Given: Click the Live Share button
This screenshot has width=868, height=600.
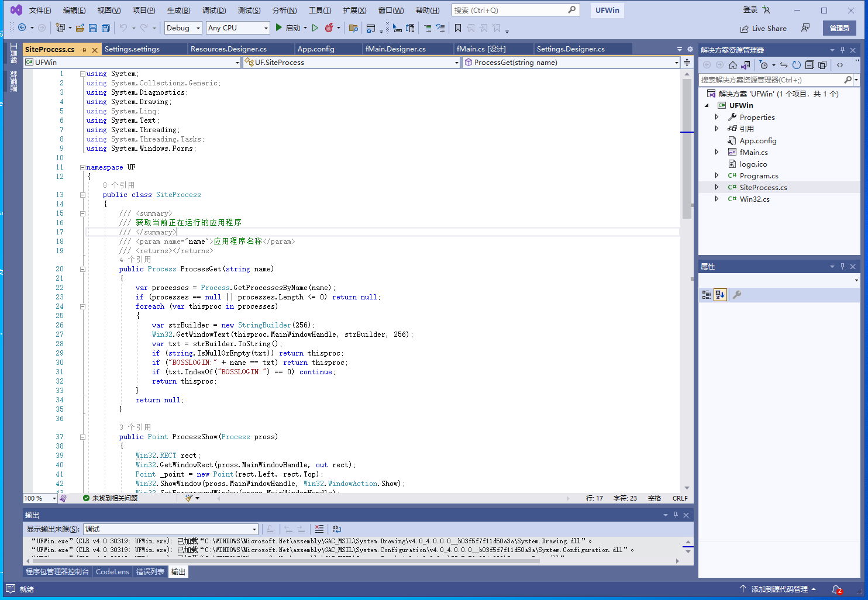Looking at the screenshot, I should [x=763, y=28].
